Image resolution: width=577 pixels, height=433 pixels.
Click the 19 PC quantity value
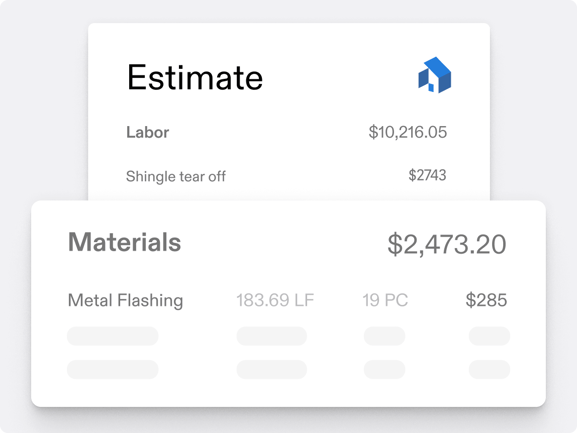[385, 300]
